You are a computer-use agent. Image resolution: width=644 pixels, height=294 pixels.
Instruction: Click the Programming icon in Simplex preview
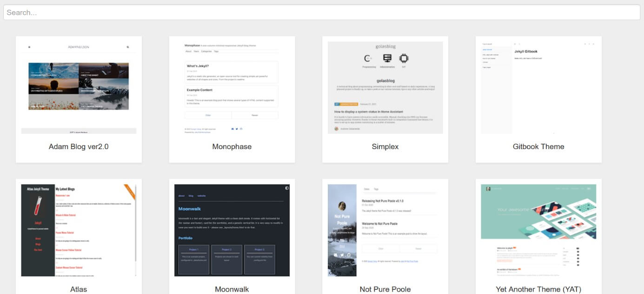point(368,59)
